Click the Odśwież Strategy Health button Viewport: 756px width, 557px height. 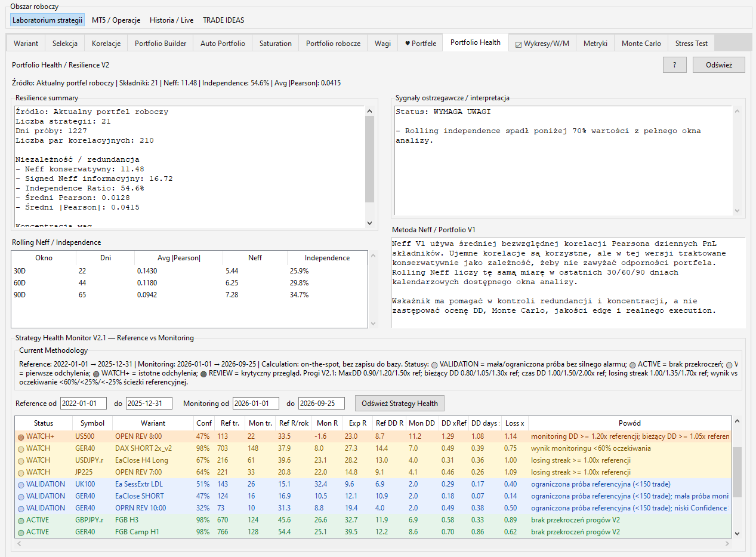[x=400, y=403]
